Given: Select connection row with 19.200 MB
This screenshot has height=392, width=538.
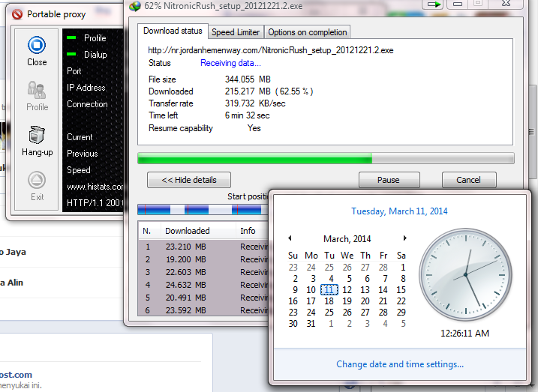Looking at the screenshot, I should [204, 259].
